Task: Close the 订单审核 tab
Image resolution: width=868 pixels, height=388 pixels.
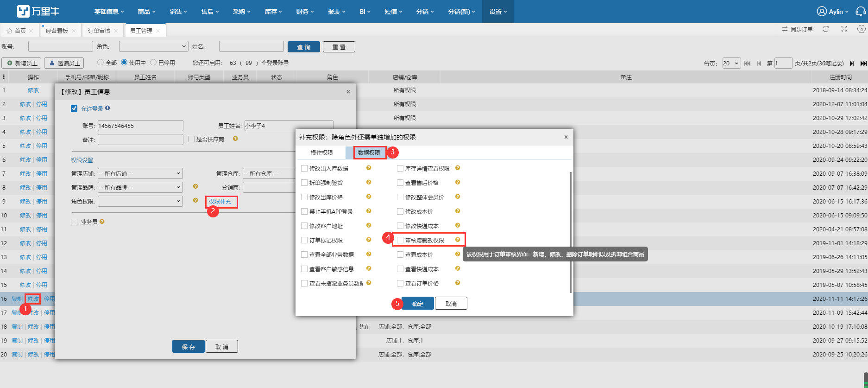Action: click(116, 31)
